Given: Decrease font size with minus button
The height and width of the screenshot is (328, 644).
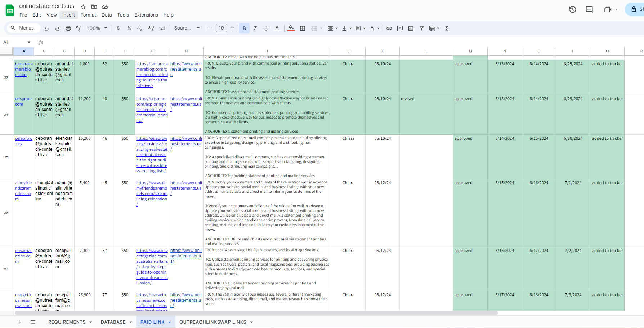Looking at the screenshot, I should [x=210, y=28].
